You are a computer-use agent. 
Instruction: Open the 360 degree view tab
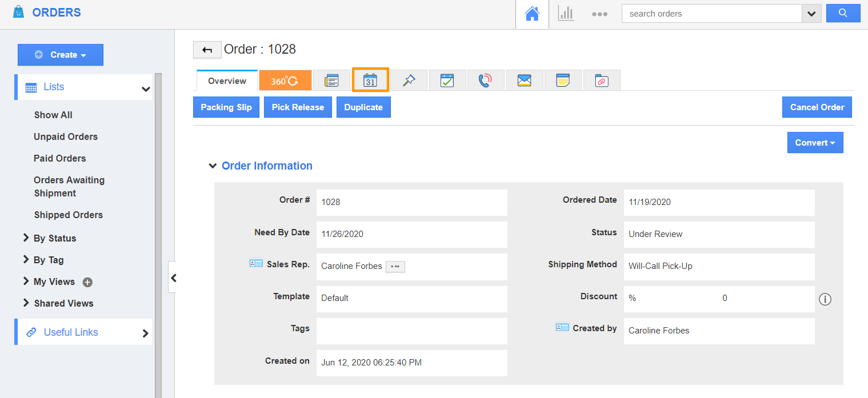(x=285, y=81)
